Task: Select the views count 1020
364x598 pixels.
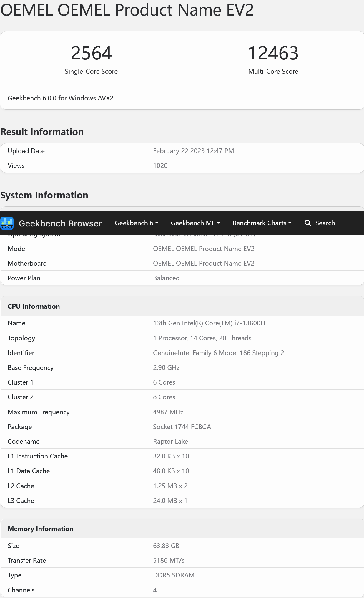Action: [x=160, y=165]
